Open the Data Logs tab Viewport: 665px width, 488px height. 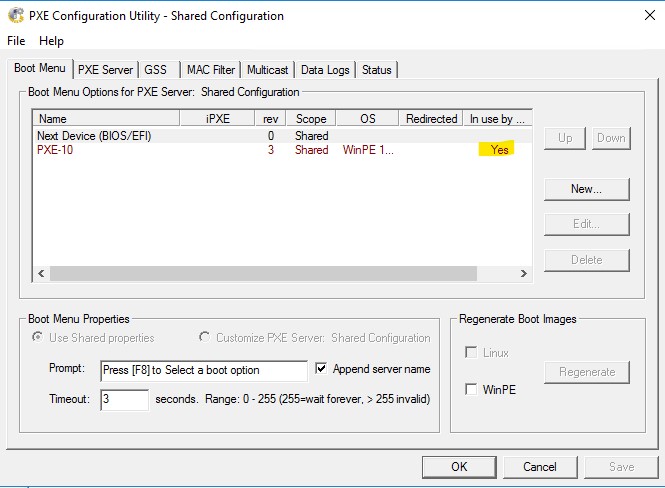(x=325, y=70)
